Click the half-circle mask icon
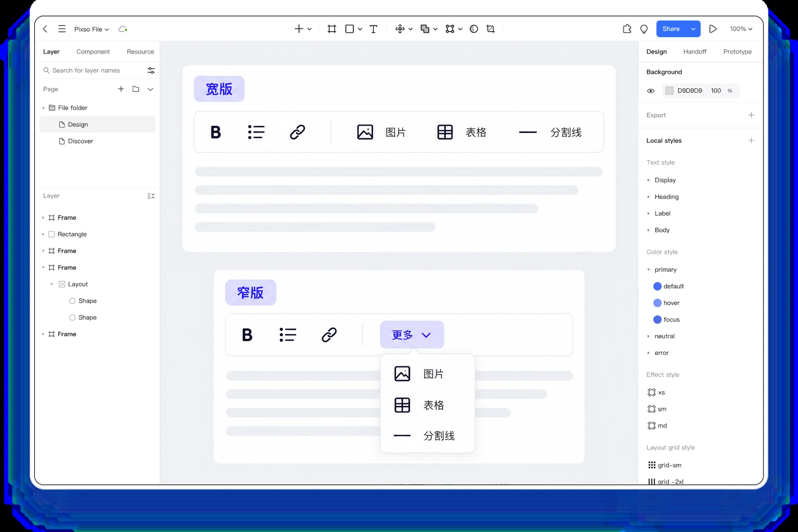 474,29
